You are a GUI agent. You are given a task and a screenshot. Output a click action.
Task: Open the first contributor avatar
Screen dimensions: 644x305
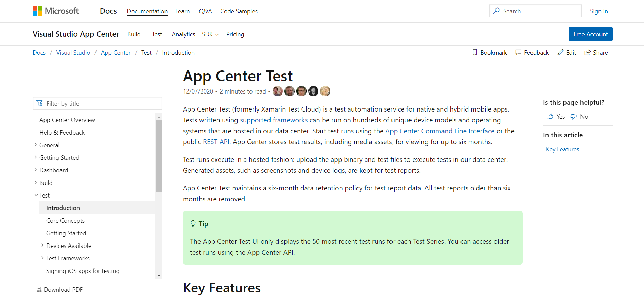(278, 91)
